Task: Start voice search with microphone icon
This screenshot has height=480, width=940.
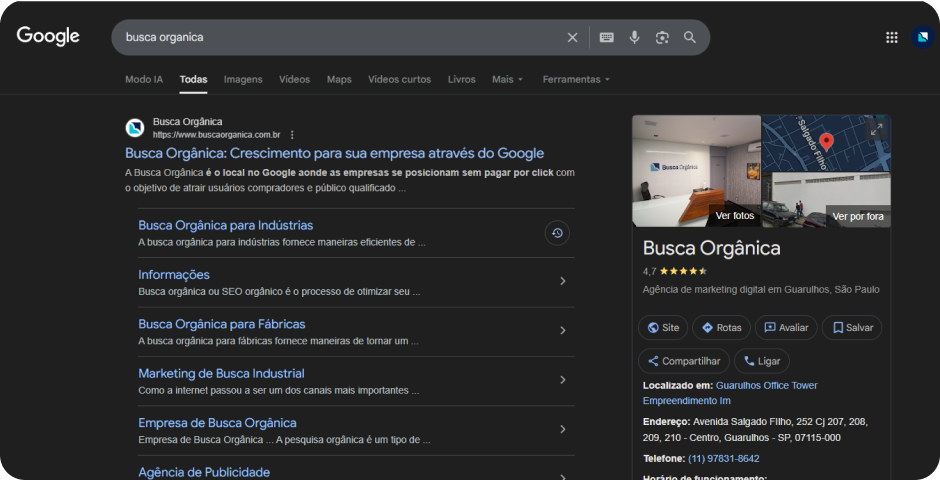Action: pos(634,37)
